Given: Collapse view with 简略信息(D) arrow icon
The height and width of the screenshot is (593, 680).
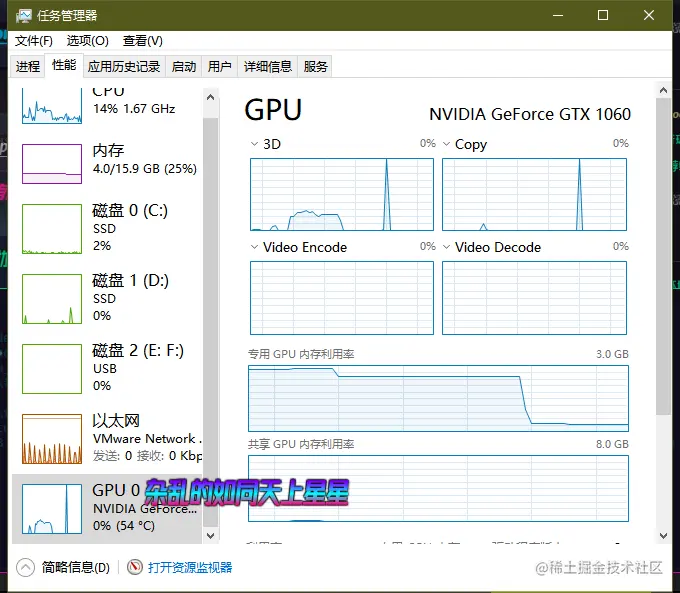Looking at the screenshot, I should (x=26, y=567).
